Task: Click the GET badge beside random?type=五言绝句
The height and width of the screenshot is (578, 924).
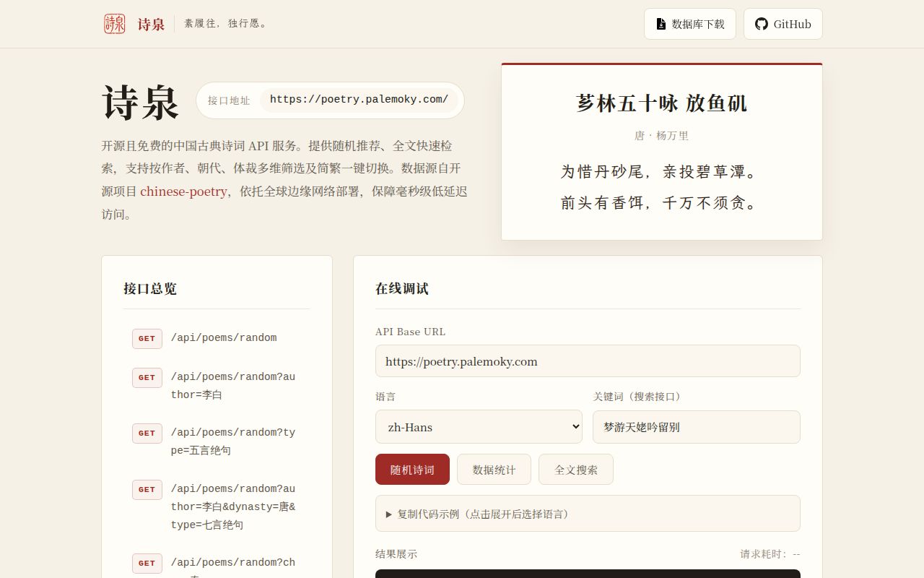Action: click(x=147, y=433)
